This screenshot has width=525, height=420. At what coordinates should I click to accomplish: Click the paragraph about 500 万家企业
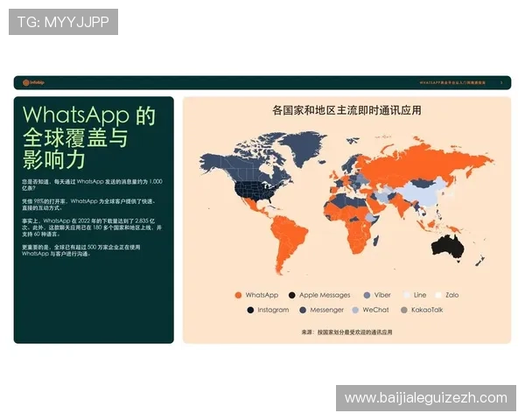click(81, 250)
